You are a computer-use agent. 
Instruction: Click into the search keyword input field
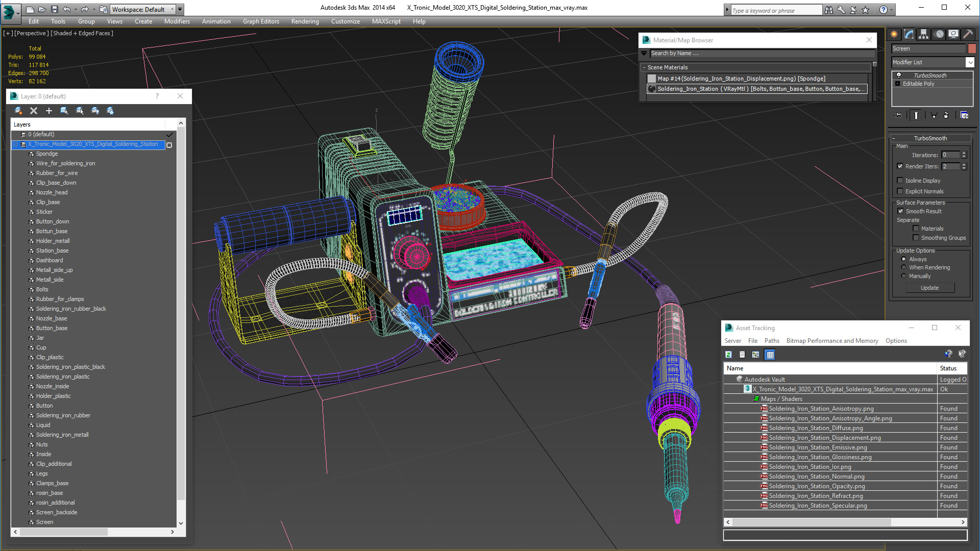pyautogui.click(x=776, y=10)
